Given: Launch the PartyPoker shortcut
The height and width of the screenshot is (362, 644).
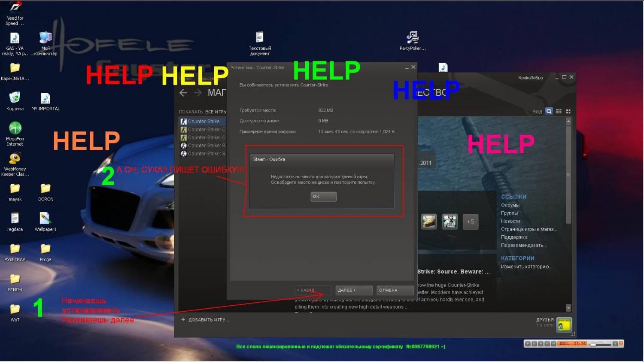Looking at the screenshot, I should click(413, 41).
